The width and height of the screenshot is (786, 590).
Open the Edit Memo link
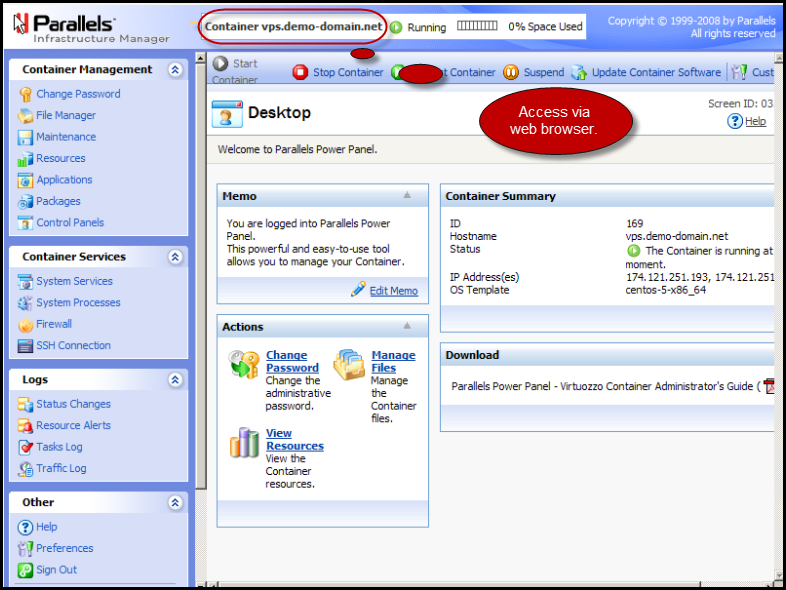[394, 291]
